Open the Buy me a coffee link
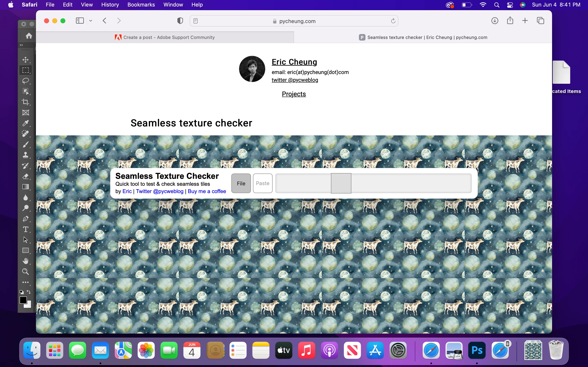This screenshot has width=588, height=367. pos(207,191)
